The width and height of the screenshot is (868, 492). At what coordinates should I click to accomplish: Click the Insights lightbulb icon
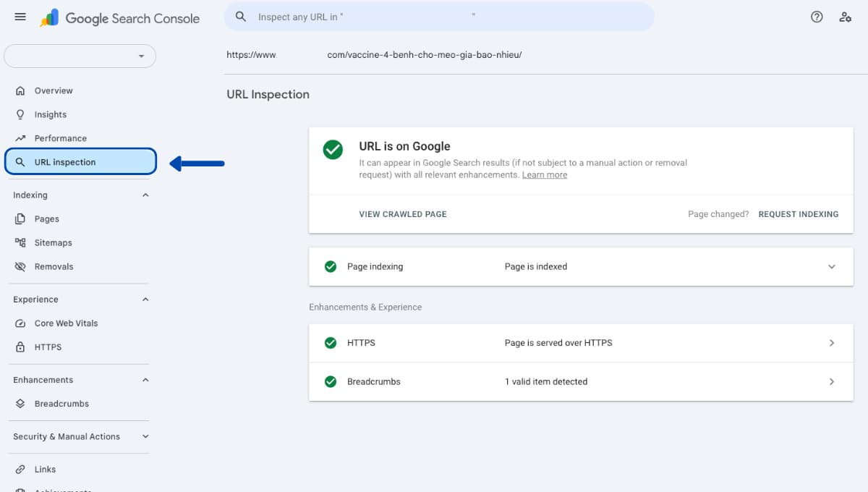pyautogui.click(x=20, y=114)
